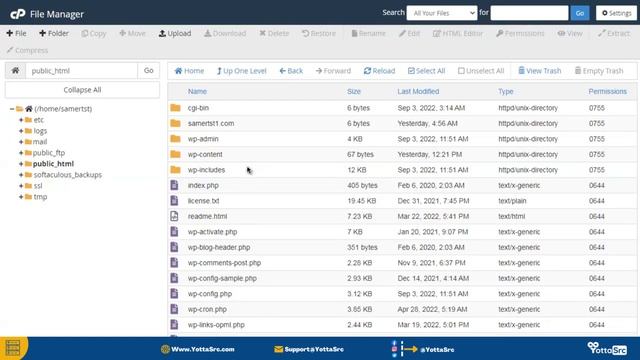
Task: Sort by the Type column header
Action: [506, 91]
